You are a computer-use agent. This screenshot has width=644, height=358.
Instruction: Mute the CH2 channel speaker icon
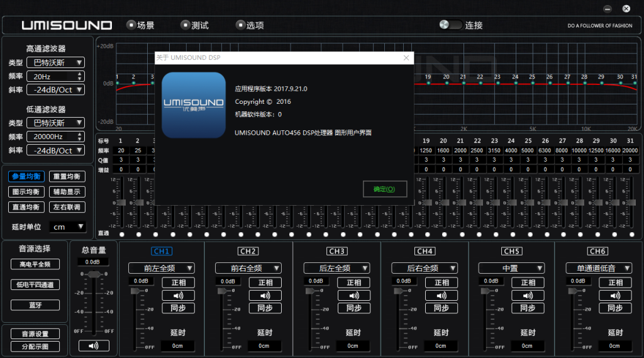[x=265, y=296]
